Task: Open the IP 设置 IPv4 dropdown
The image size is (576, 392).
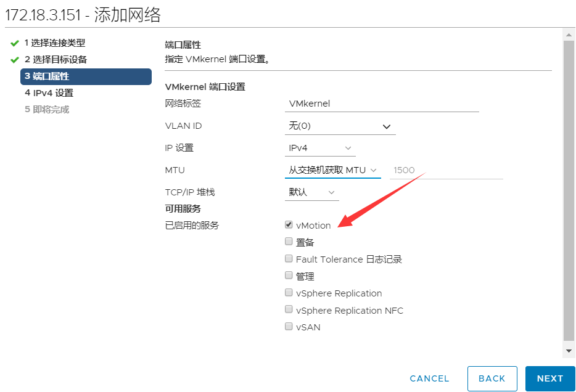Action: pos(320,149)
